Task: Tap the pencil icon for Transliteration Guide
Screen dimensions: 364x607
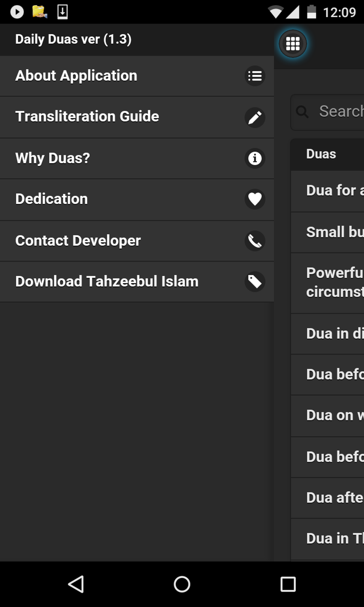Action: [x=255, y=117]
